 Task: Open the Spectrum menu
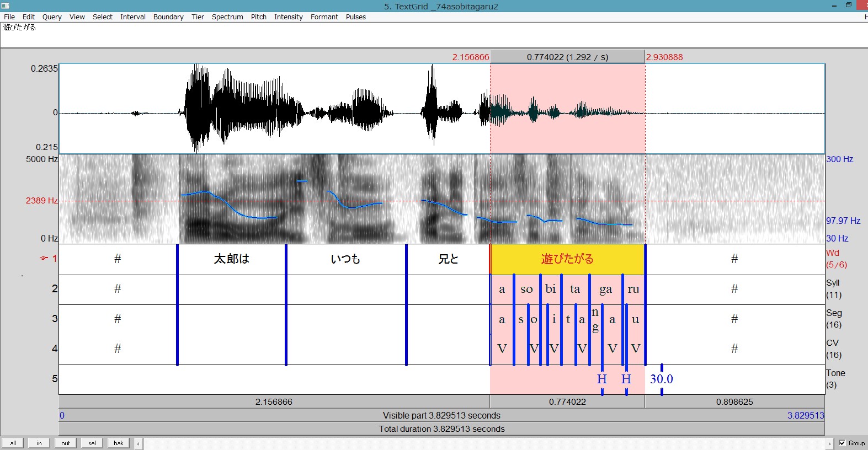point(227,17)
